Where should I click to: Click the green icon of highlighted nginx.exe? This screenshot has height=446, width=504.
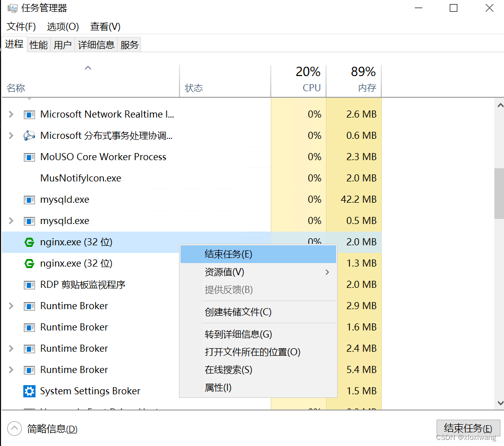pos(29,242)
